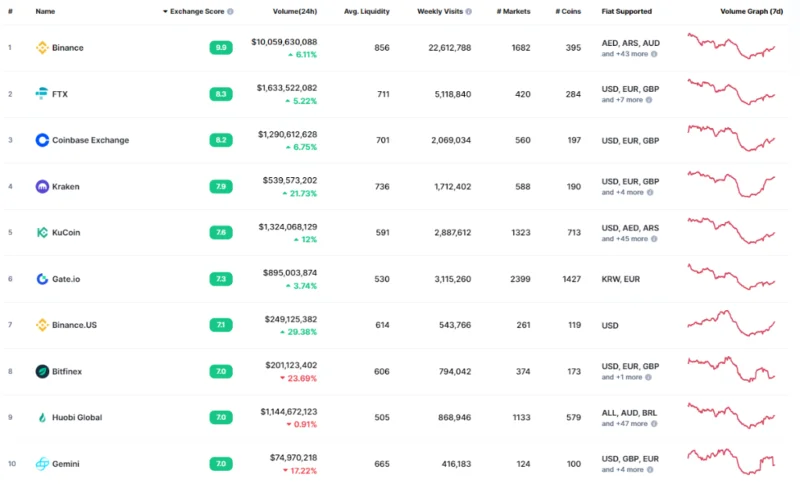Click Binance's 7-day volume graph
Image resolution: width=800 pixels, height=484 pixels.
pyautogui.click(x=731, y=46)
